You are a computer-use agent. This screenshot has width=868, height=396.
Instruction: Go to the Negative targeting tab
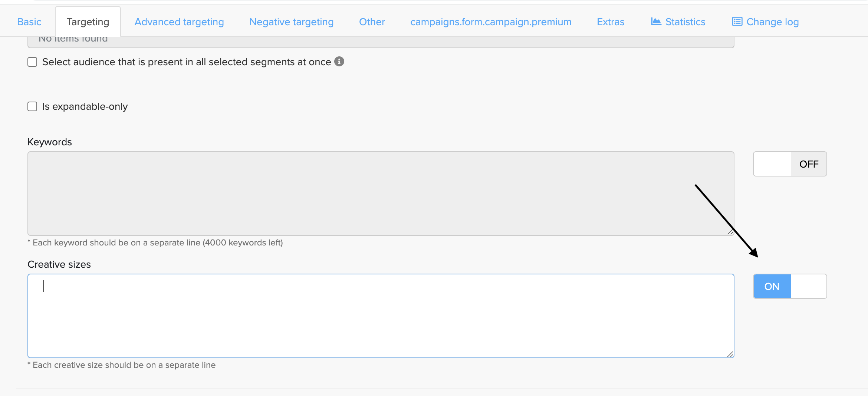[x=291, y=22]
